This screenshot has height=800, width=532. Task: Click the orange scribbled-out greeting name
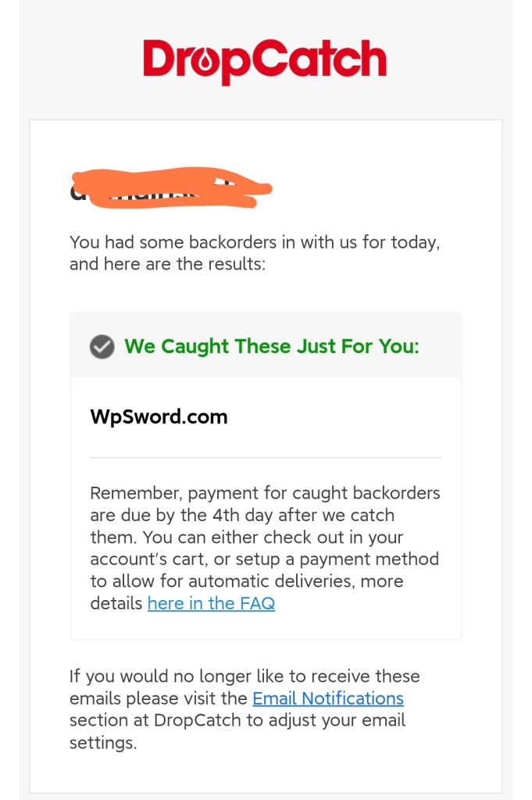click(x=171, y=187)
